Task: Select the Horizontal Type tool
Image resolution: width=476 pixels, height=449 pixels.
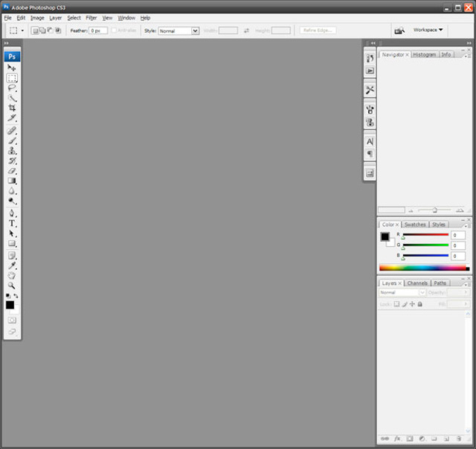Action: [x=12, y=223]
